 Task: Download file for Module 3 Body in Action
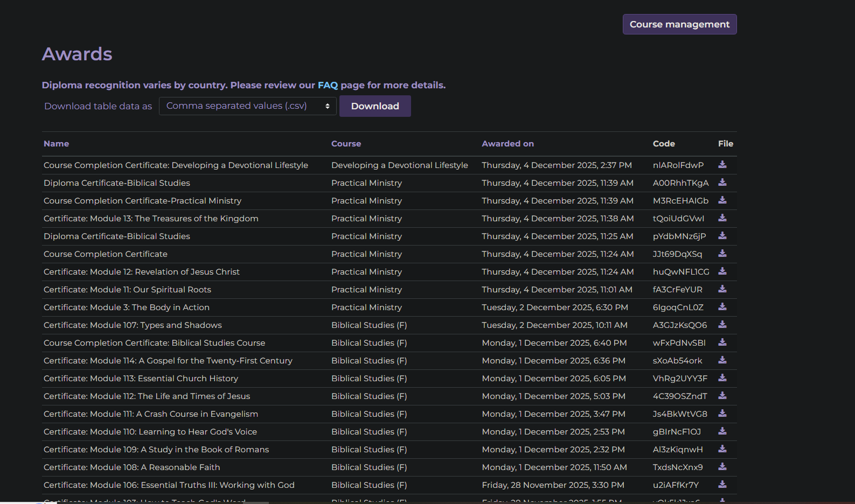[722, 307]
